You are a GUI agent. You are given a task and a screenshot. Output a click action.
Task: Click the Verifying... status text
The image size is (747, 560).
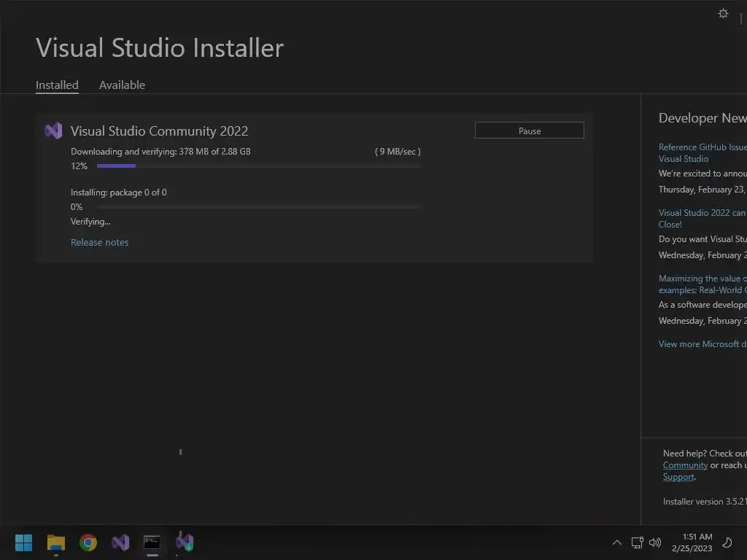tap(90, 222)
